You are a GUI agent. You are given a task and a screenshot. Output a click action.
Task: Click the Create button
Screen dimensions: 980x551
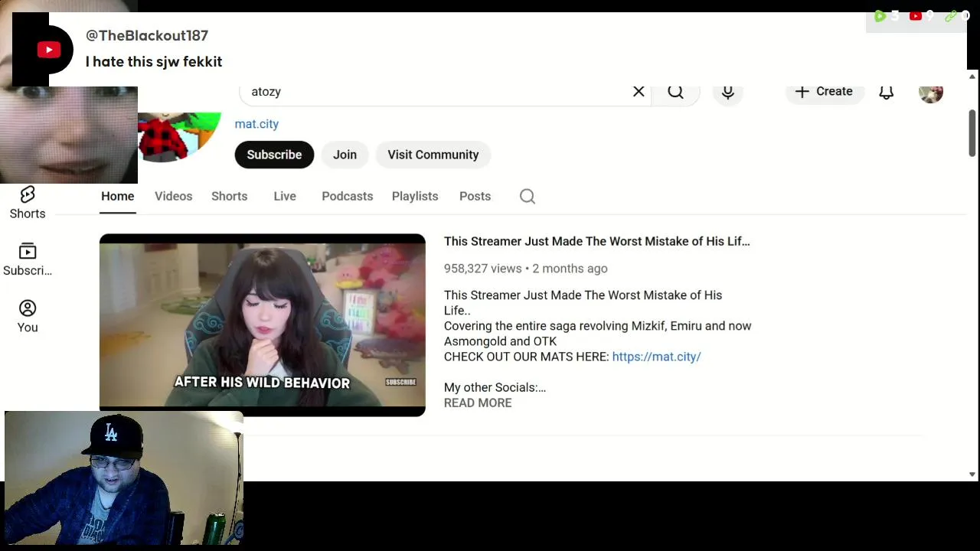coord(824,92)
